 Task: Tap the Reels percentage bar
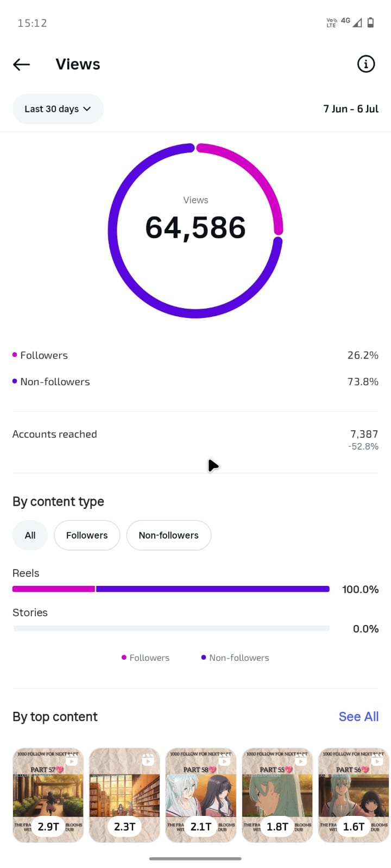pos(171,589)
